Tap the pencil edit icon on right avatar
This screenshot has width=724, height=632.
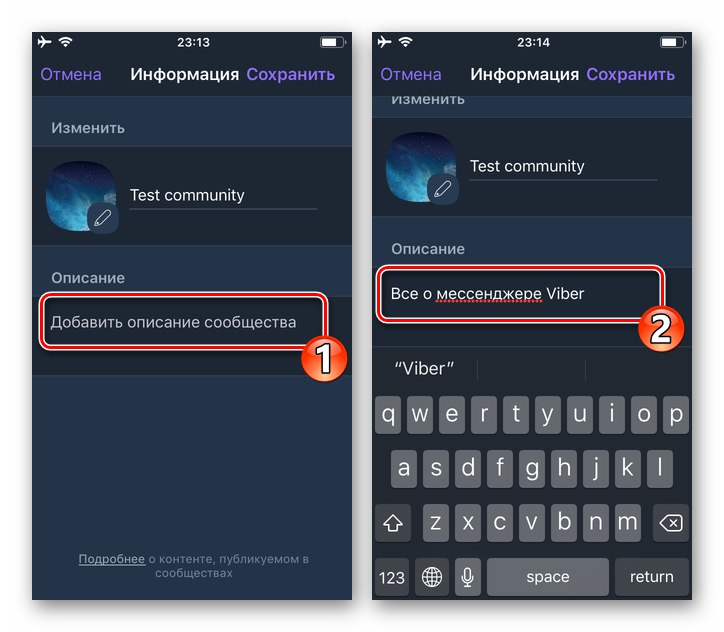tap(443, 189)
